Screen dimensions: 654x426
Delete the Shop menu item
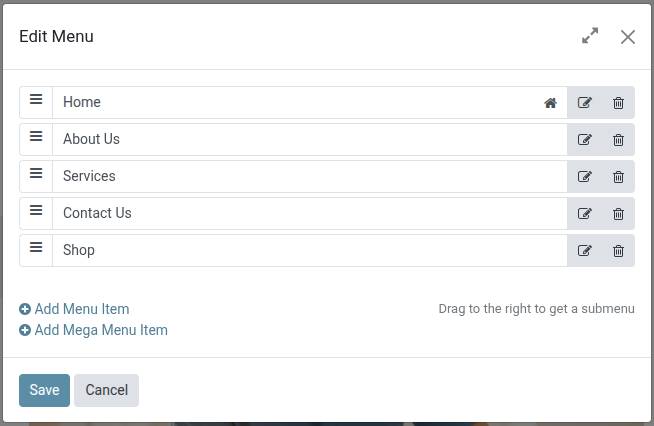(618, 251)
